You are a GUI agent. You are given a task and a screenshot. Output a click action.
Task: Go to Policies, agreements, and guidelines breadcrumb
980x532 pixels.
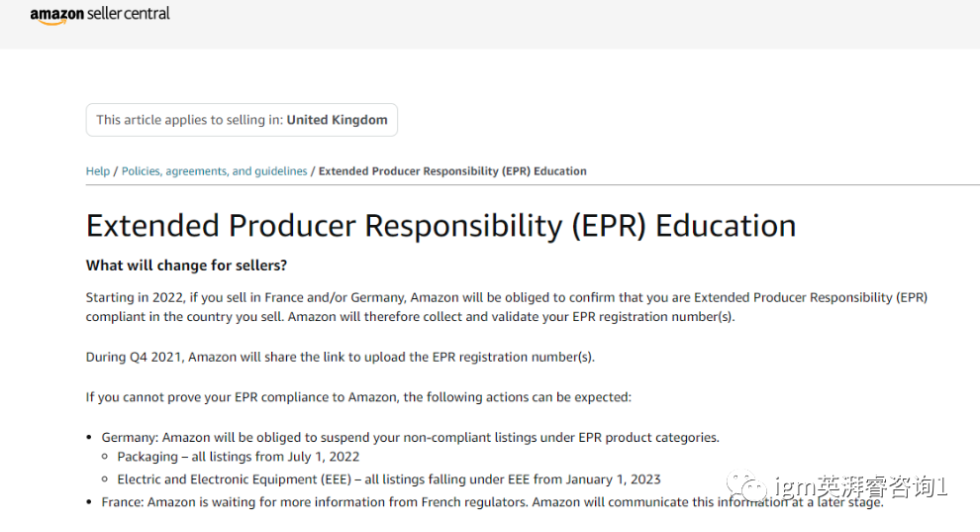[214, 171]
